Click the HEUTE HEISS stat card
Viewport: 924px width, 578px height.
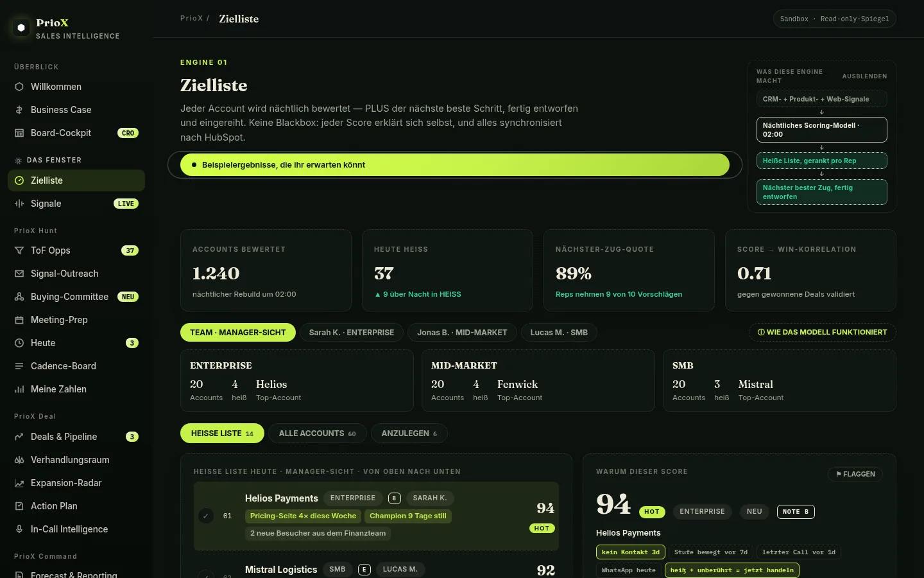(447, 270)
